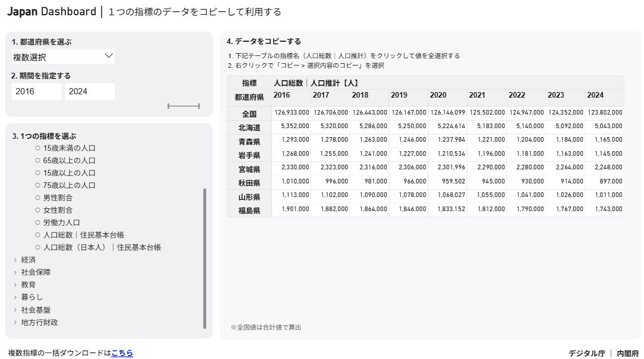Click the 青森県 row label
This screenshot has height=359, width=644.
tap(249, 142)
